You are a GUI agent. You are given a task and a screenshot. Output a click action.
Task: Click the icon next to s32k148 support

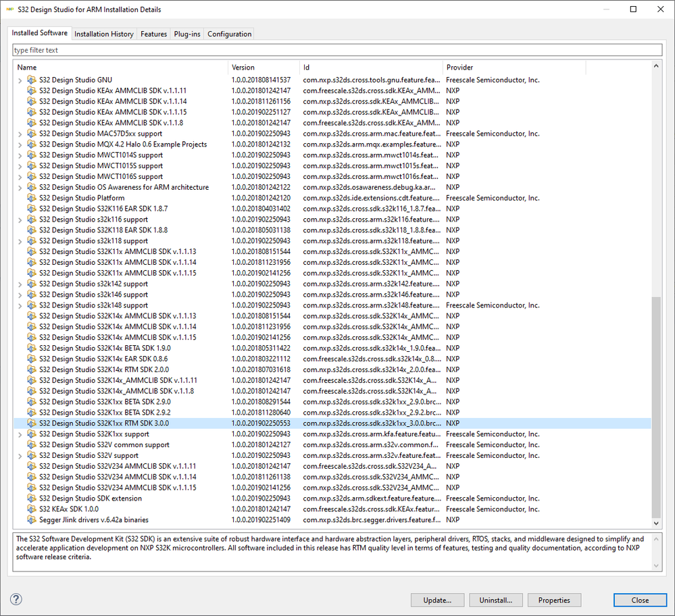(32, 305)
